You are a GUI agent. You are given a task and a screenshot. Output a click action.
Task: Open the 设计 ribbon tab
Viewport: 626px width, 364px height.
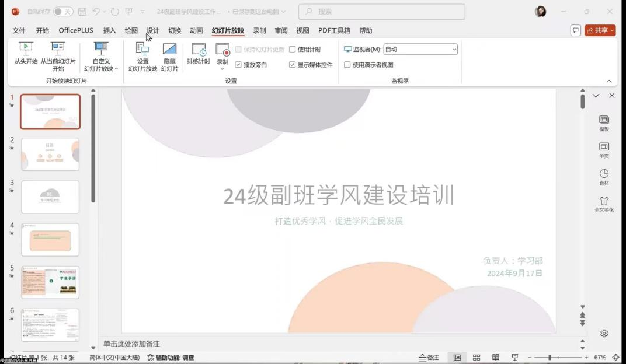(152, 30)
